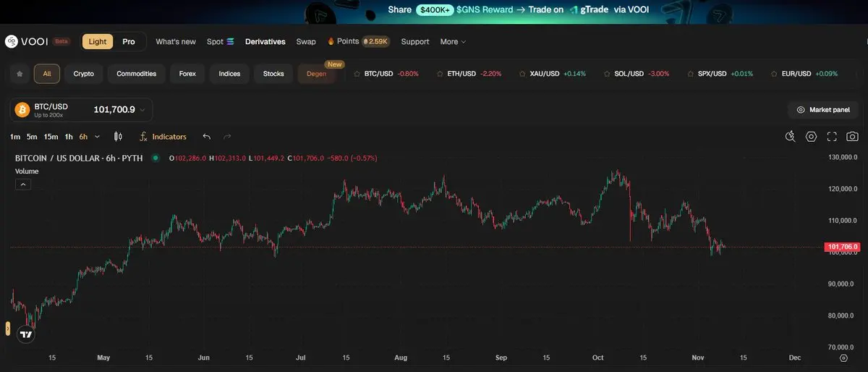Image resolution: width=868 pixels, height=372 pixels.
Task: Select EUR/USD +0.09% ticker
Action: point(810,74)
